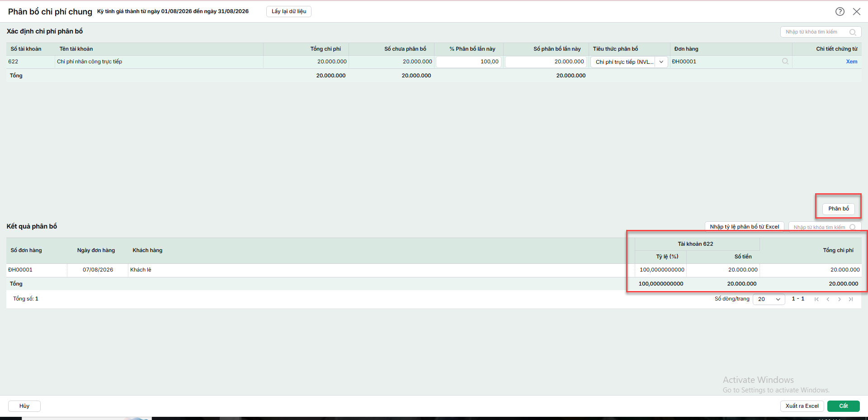This screenshot has width=868, height=420.
Task: Go to the next page arrow
Action: [x=840, y=299]
